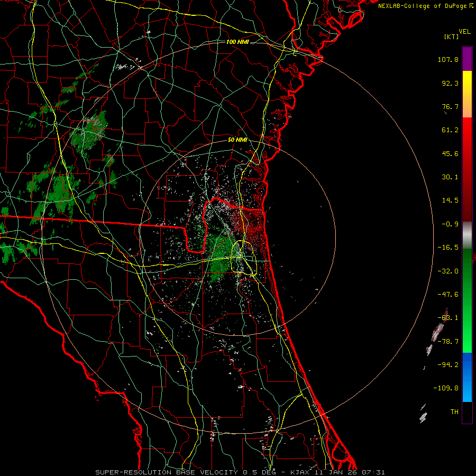476x476 pixels.
Task: Click the Super-Resolution Base Velocity caption
Action: (240, 472)
